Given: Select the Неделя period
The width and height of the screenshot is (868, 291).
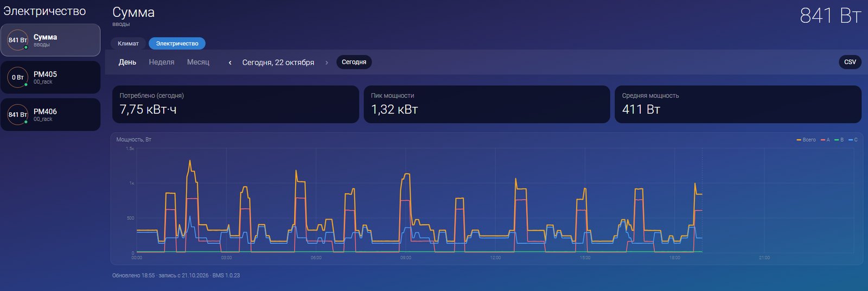Looking at the screenshot, I should pyautogui.click(x=162, y=62).
